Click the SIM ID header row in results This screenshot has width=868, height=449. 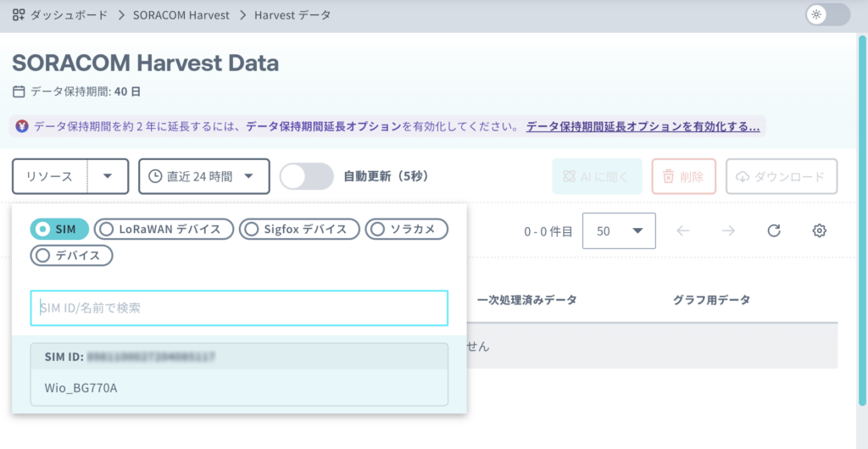[x=238, y=357]
